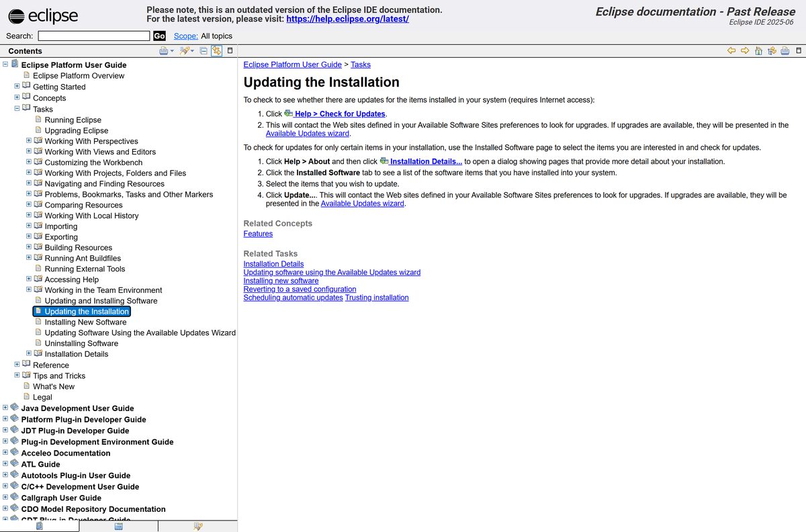Print the page from content toolbar
Image resolution: width=806 pixels, height=532 pixels.
click(785, 51)
